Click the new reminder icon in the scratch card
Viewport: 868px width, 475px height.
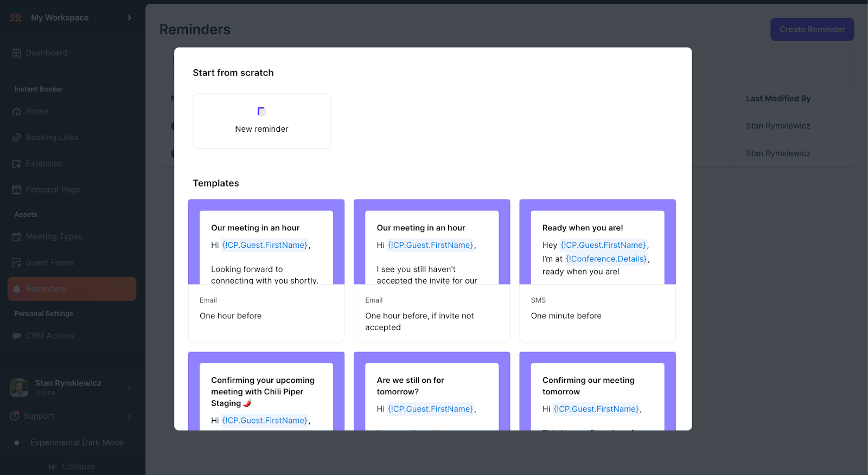coord(261,112)
